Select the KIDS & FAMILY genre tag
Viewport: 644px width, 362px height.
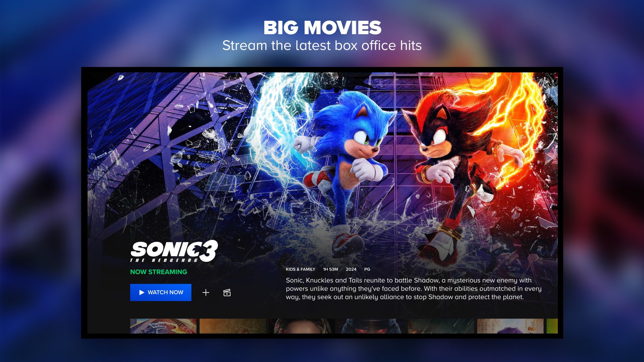pos(301,269)
